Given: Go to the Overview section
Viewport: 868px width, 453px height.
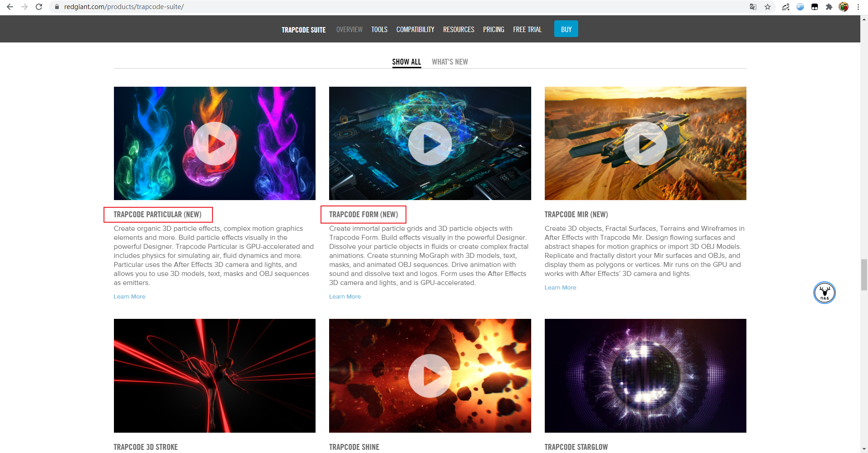Looking at the screenshot, I should point(349,29).
